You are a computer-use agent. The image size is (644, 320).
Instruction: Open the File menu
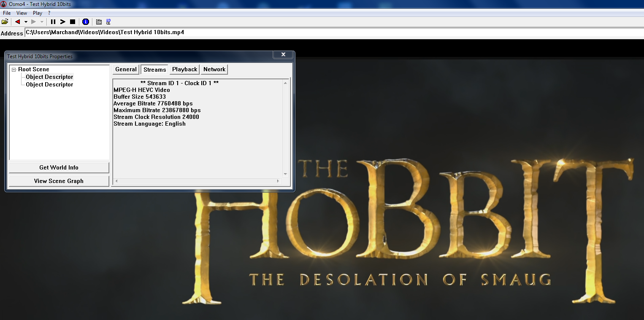click(x=7, y=13)
